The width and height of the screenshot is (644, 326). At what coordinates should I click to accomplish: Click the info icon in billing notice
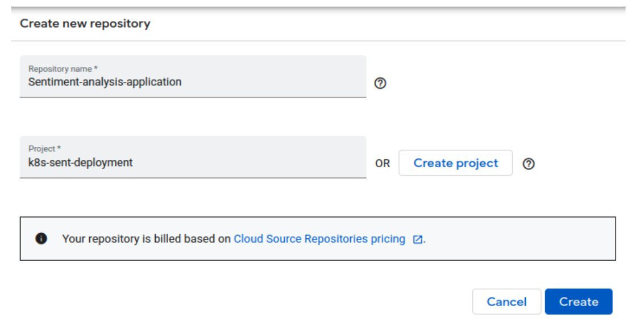tap(41, 239)
